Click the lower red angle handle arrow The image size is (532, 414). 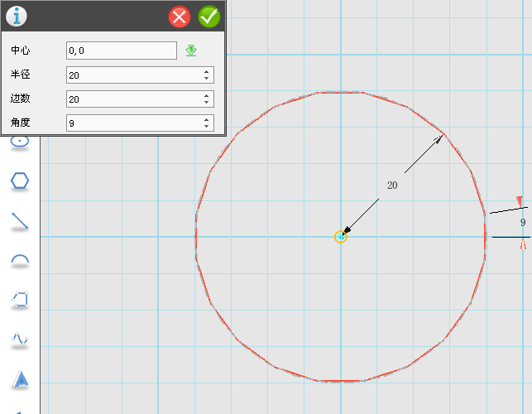coord(523,244)
